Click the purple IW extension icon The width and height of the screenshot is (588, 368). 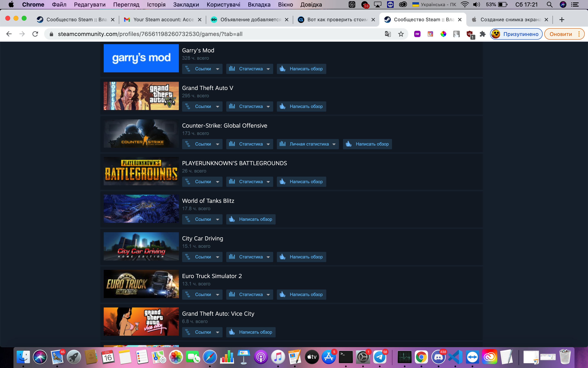pyautogui.click(x=417, y=34)
